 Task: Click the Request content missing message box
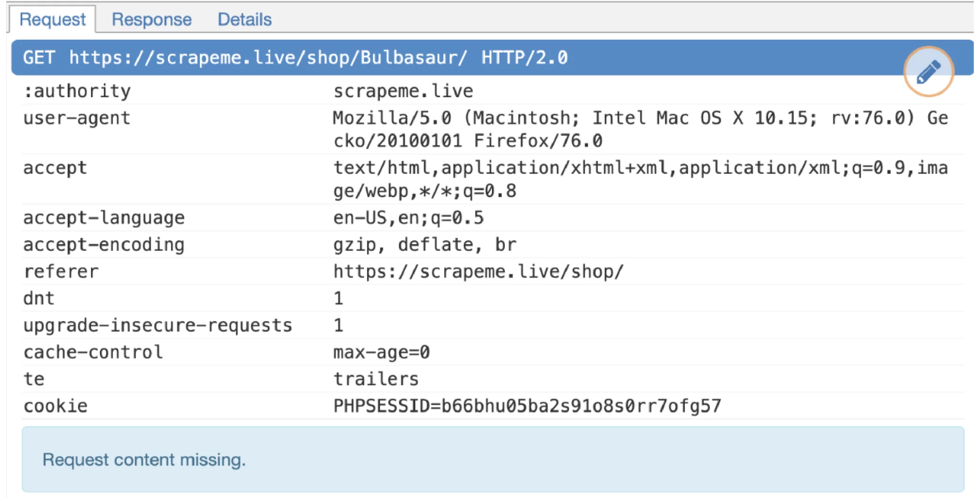pyautogui.click(x=493, y=459)
